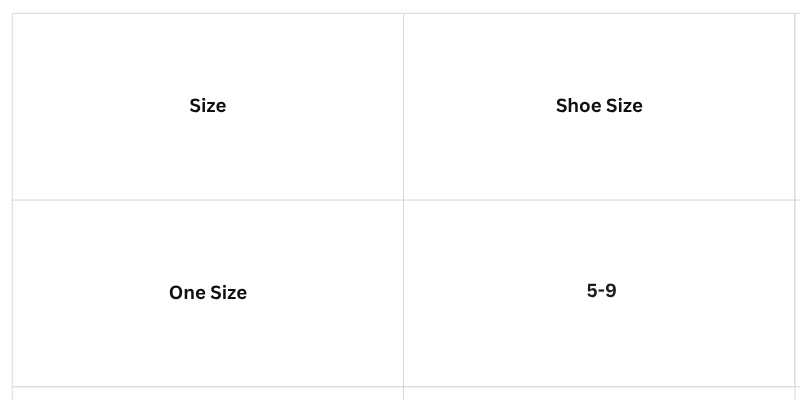Screen dimensions: 800x400
Task: Select the "Shoe Size" column header text
Action: point(599,106)
